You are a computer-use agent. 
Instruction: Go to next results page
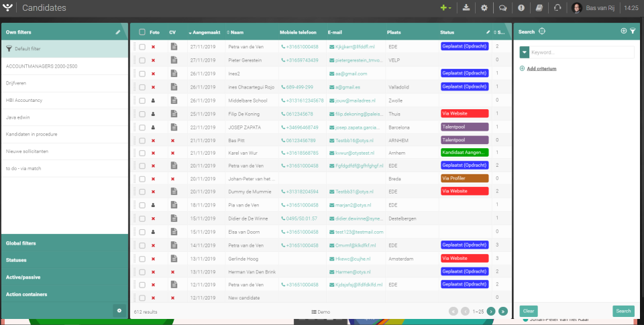491,312
